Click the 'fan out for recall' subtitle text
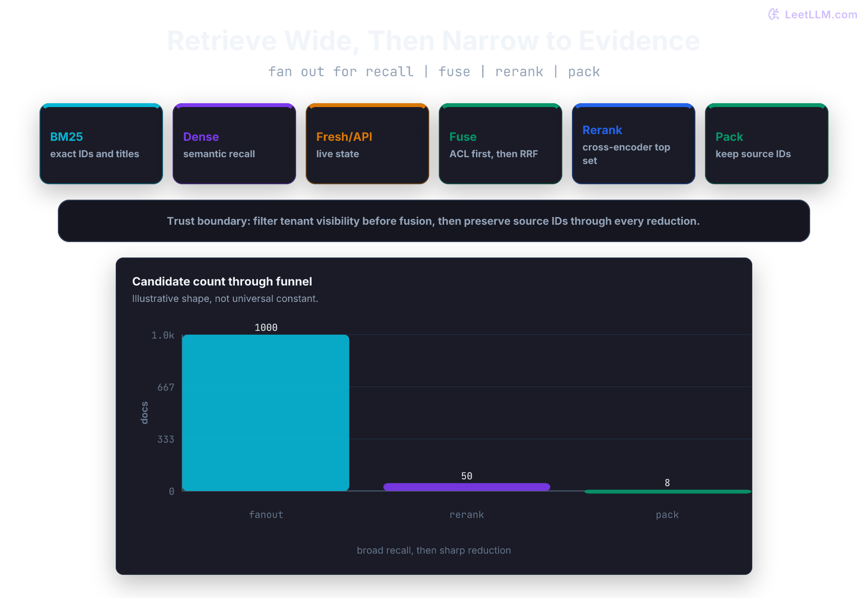The width and height of the screenshot is (868, 598). tap(341, 72)
